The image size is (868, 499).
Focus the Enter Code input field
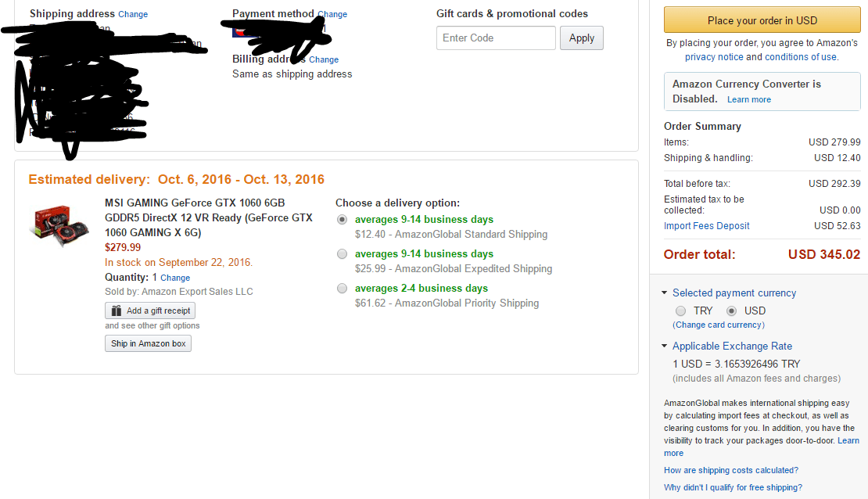click(496, 38)
